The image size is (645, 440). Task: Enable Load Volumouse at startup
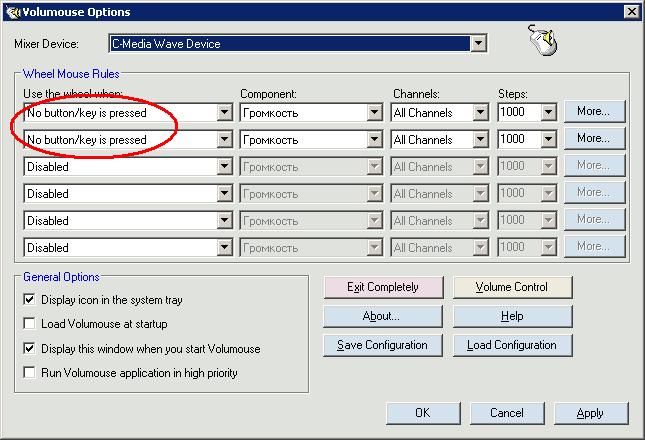coord(29,324)
